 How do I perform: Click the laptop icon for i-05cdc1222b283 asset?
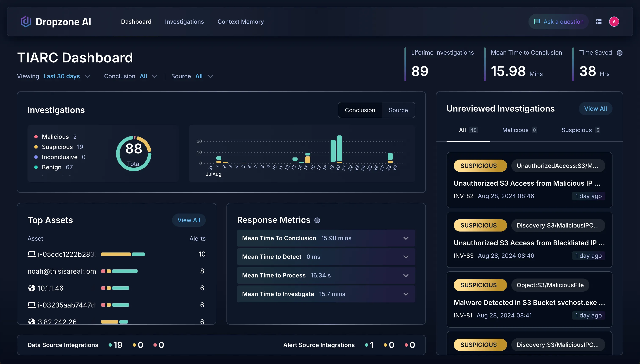[32, 254]
